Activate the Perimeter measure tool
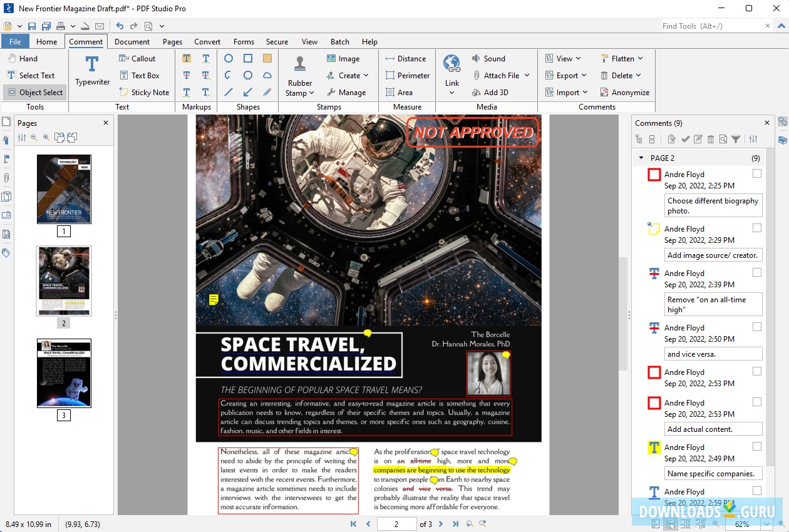This screenshot has height=532, width=789. coord(407,75)
